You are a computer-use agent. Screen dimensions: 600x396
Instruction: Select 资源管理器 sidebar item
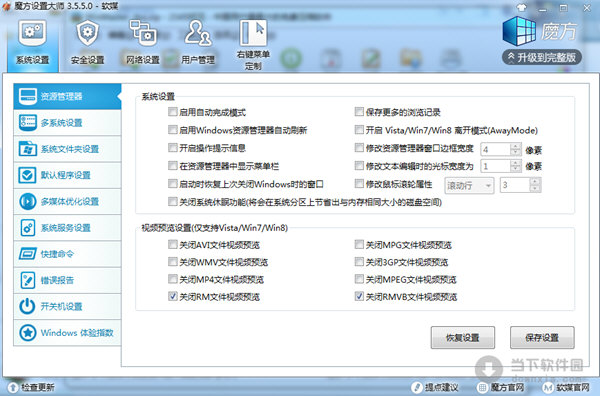pyautogui.click(x=67, y=96)
